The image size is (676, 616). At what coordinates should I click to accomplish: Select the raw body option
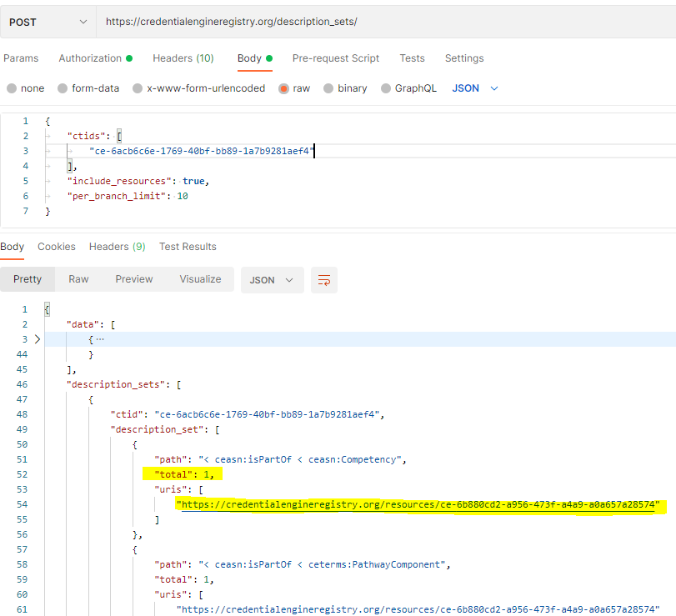[x=294, y=88]
